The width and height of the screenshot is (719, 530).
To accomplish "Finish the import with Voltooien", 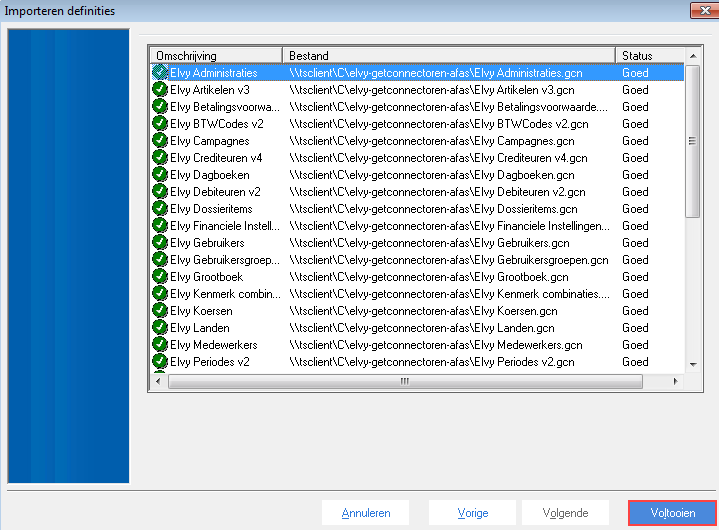I will [x=672, y=513].
